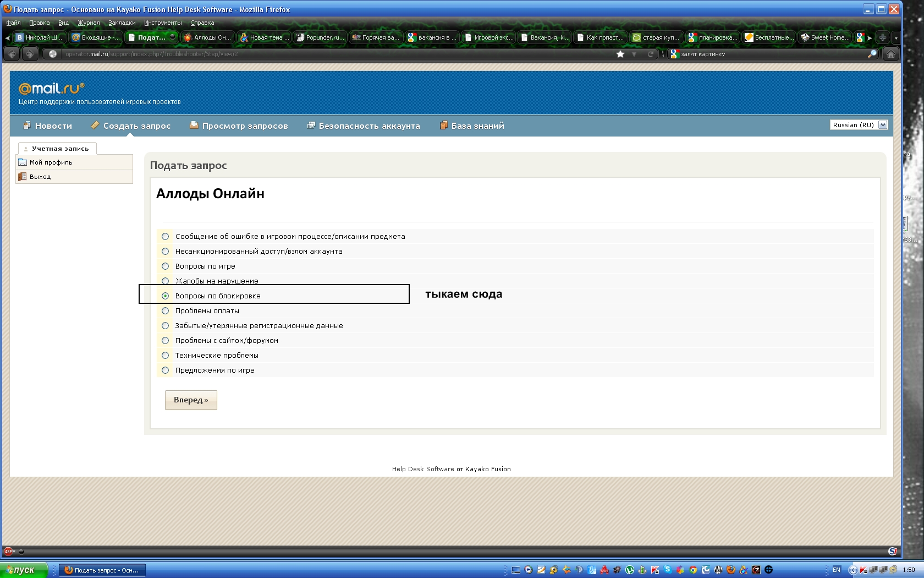Click the bookmark star in address bar
The width and height of the screenshot is (924, 578).
coord(620,54)
